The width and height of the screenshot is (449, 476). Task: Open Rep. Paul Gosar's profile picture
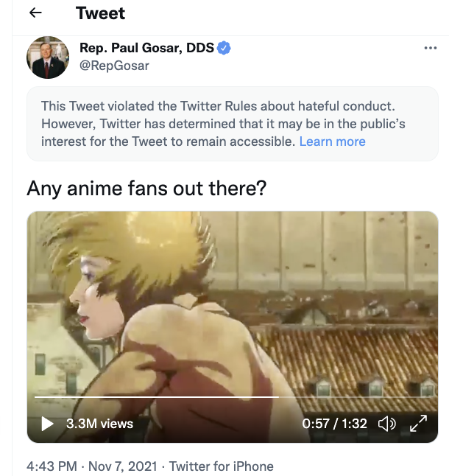48,57
